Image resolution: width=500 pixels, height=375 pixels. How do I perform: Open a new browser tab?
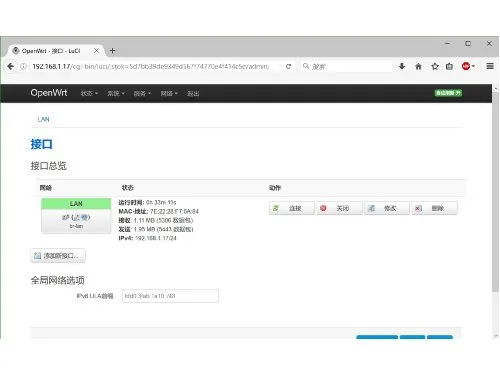coord(112,51)
